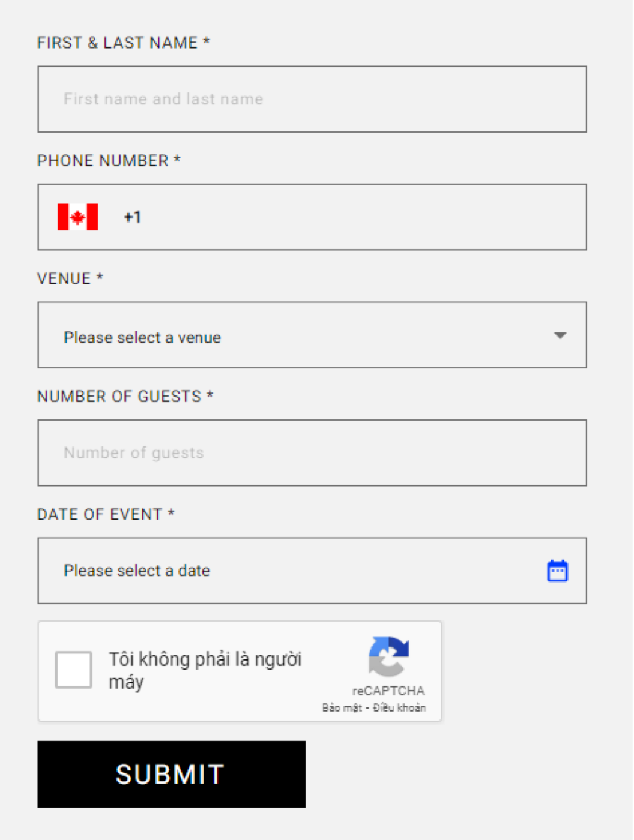Viewport: 634px width, 840px height.
Task: Click the NUMBER OF GUESTS label
Action: tap(125, 397)
